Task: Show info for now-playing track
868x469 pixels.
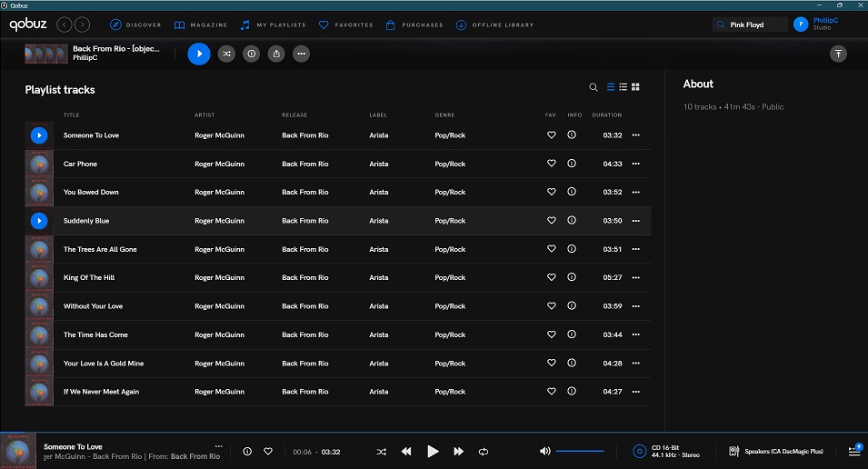Action: point(247,452)
